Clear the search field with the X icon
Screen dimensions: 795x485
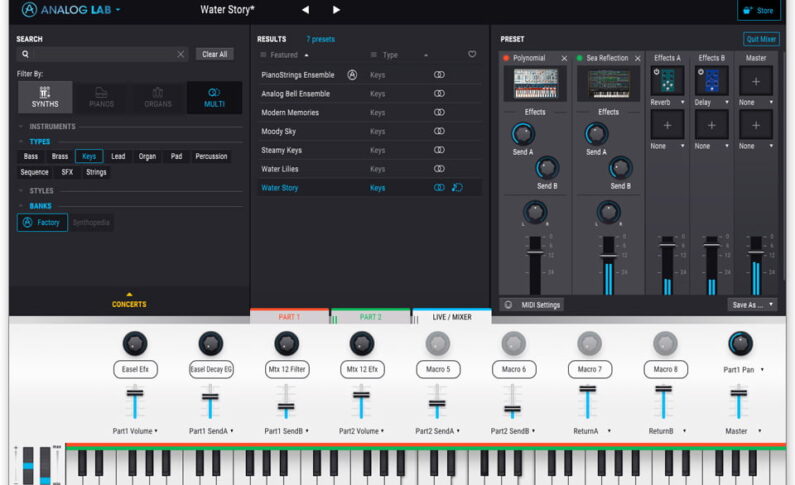click(x=180, y=54)
